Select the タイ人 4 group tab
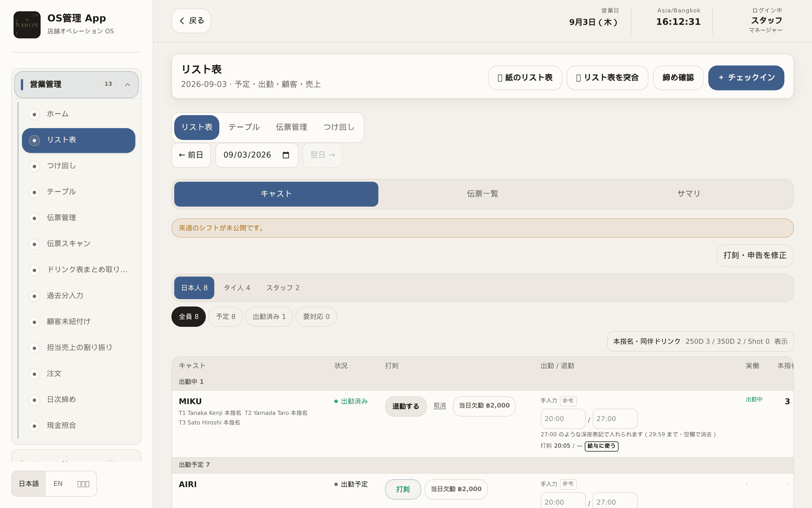This screenshot has width=812, height=508. point(237,288)
